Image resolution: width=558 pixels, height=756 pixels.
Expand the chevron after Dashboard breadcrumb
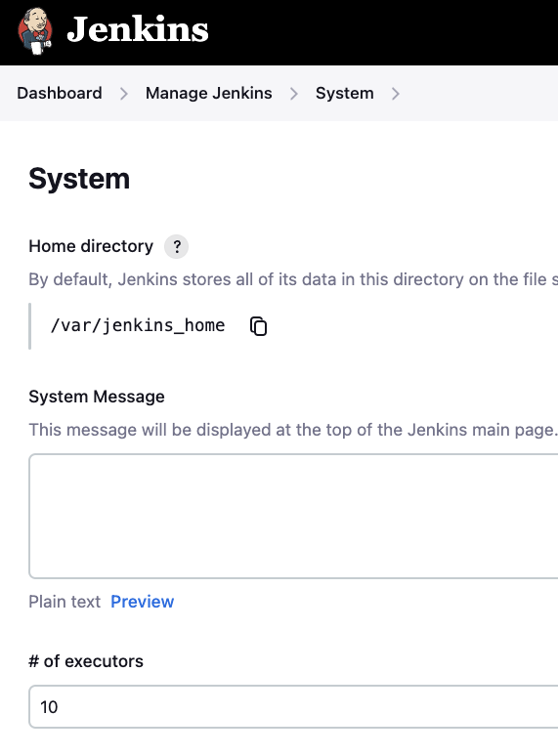(x=124, y=94)
